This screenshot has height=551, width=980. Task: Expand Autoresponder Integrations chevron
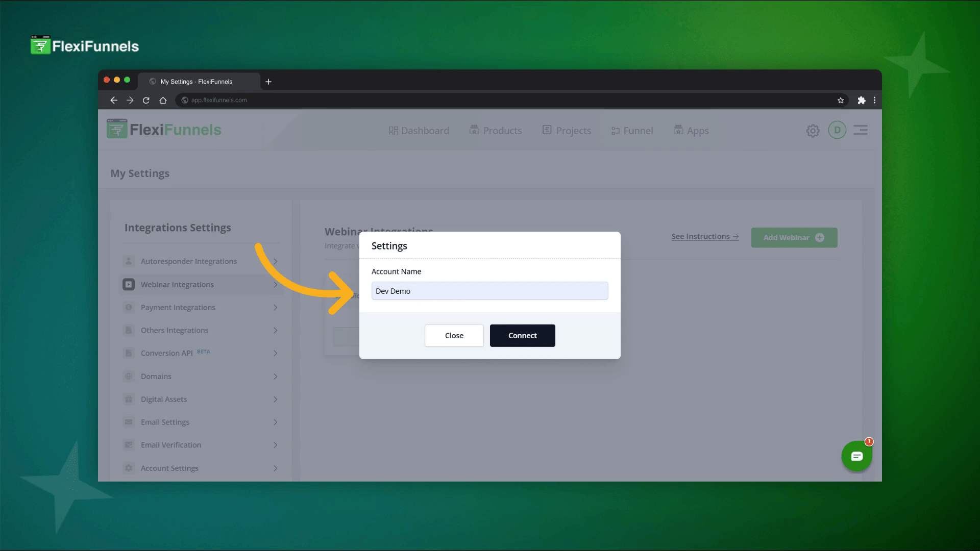pyautogui.click(x=275, y=262)
